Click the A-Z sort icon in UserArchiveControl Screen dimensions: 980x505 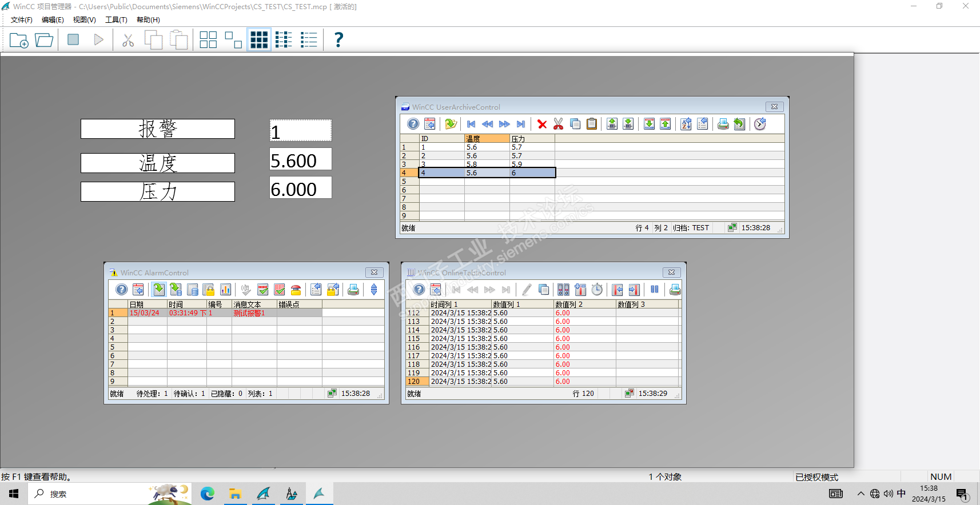click(x=686, y=124)
